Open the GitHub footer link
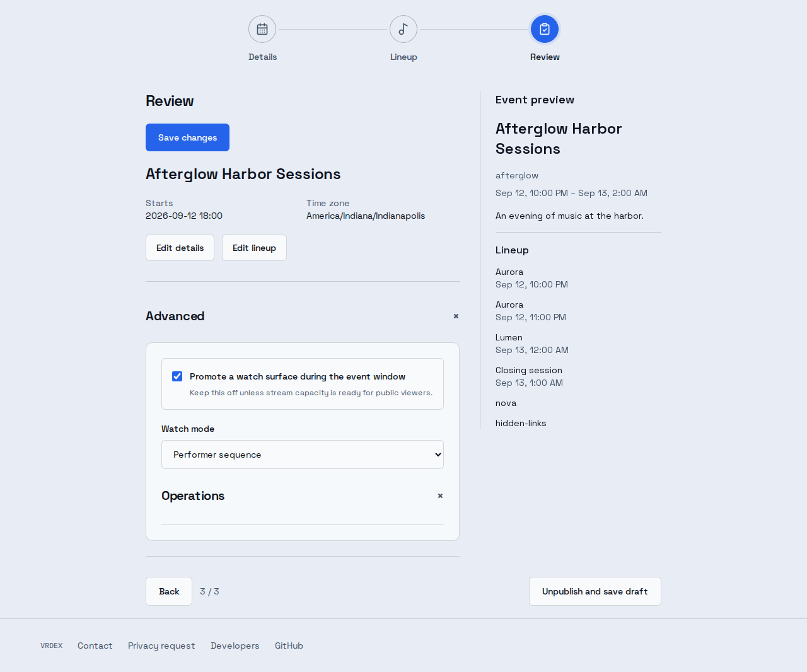 coord(289,646)
